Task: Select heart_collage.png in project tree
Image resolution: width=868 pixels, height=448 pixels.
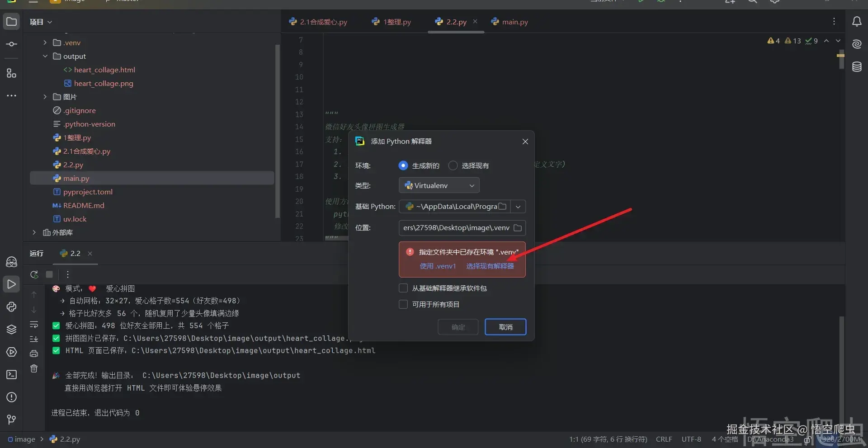Action: 104,83
